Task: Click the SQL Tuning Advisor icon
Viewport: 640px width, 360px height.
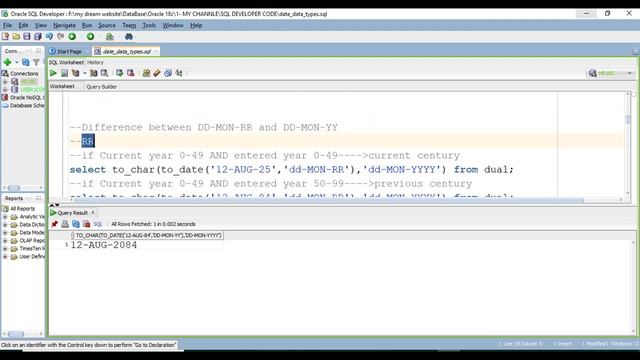Action: [x=104, y=73]
